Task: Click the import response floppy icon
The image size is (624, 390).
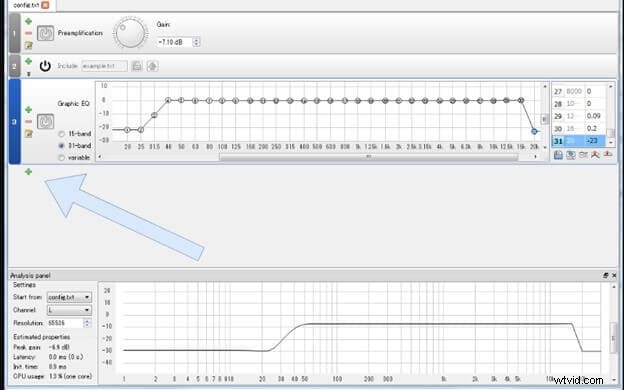Action: [558, 155]
